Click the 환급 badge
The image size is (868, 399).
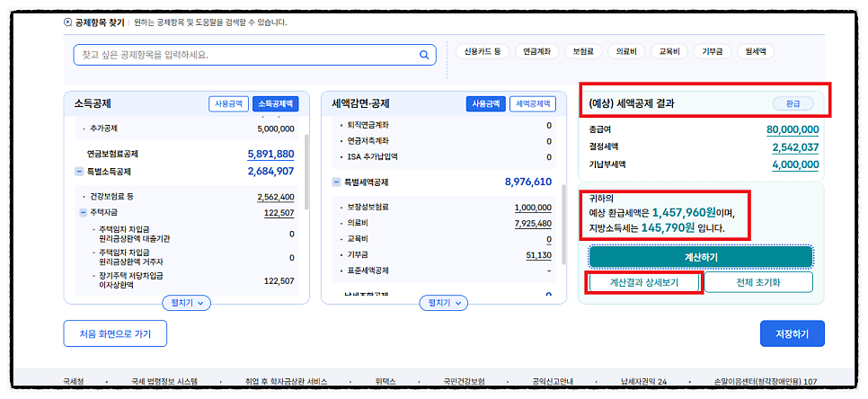pos(793,103)
